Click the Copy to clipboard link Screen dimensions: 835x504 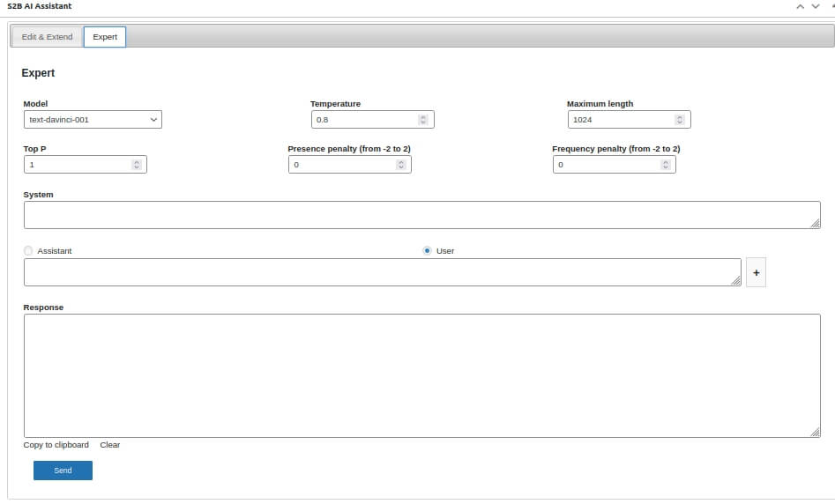point(56,445)
